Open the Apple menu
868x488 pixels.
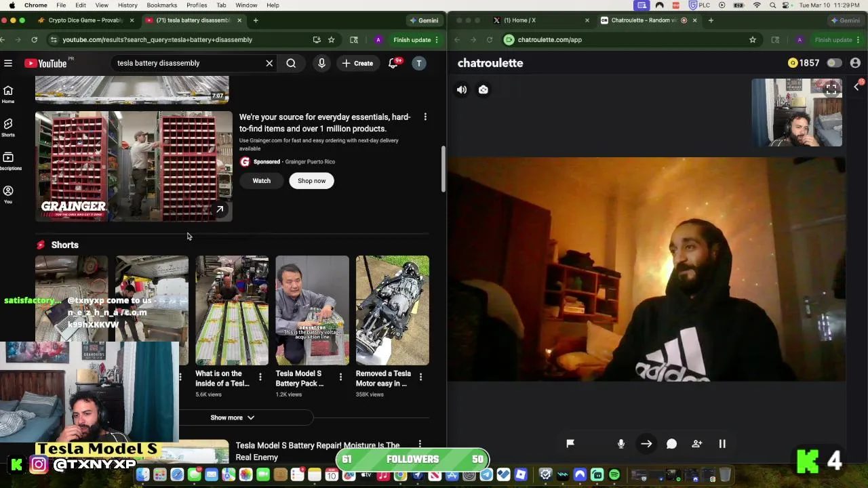click(12, 5)
